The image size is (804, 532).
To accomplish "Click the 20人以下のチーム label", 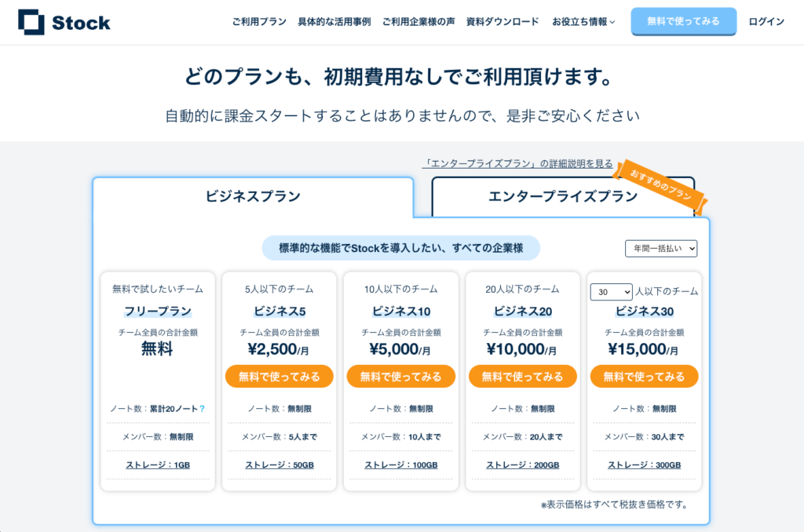I will (522, 290).
